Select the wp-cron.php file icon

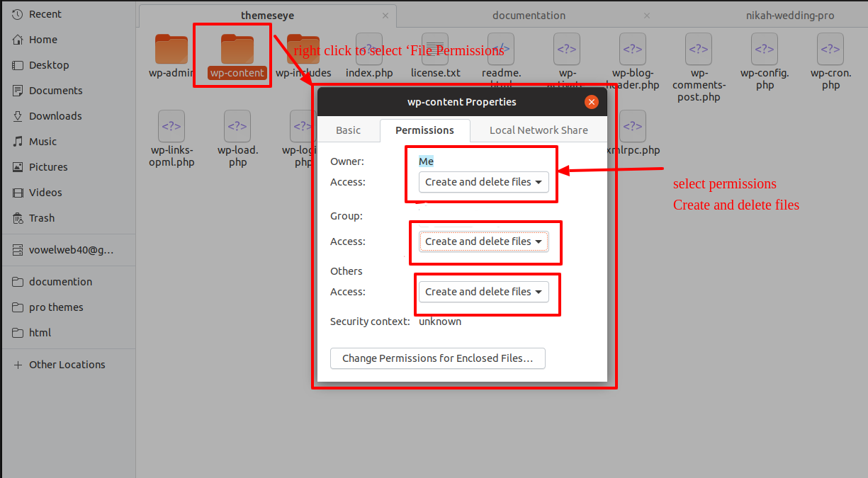click(830, 50)
